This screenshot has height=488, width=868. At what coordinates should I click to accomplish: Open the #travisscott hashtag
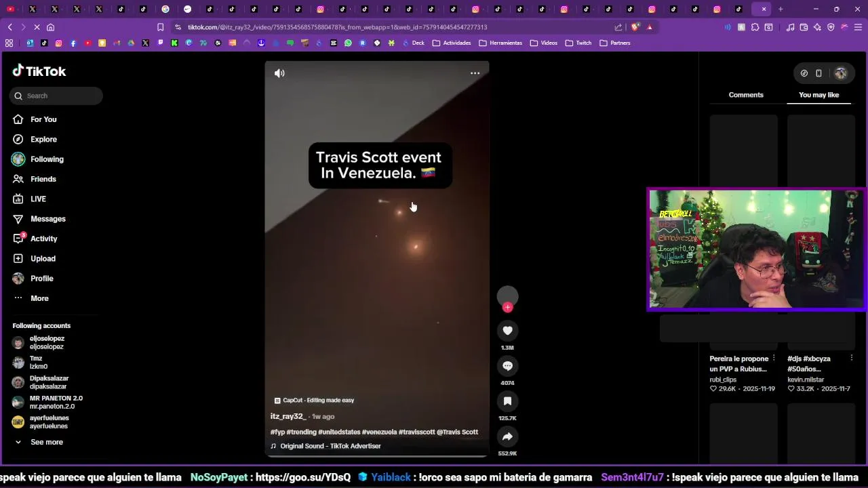[416, 432]
